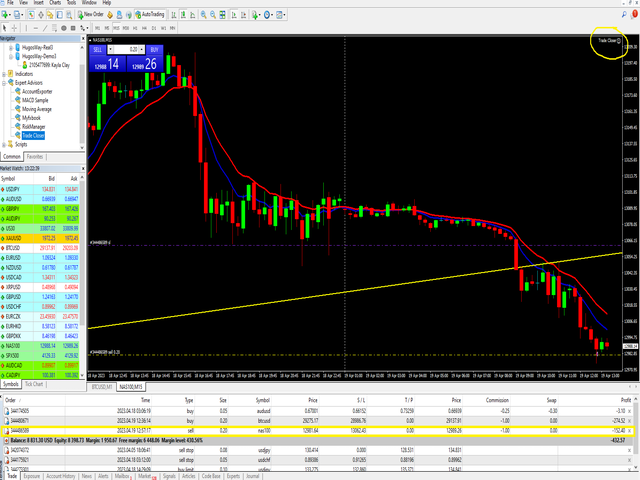Expand the Scripts tree node
This screenshot has height=480, width=640.
[4, 144]
